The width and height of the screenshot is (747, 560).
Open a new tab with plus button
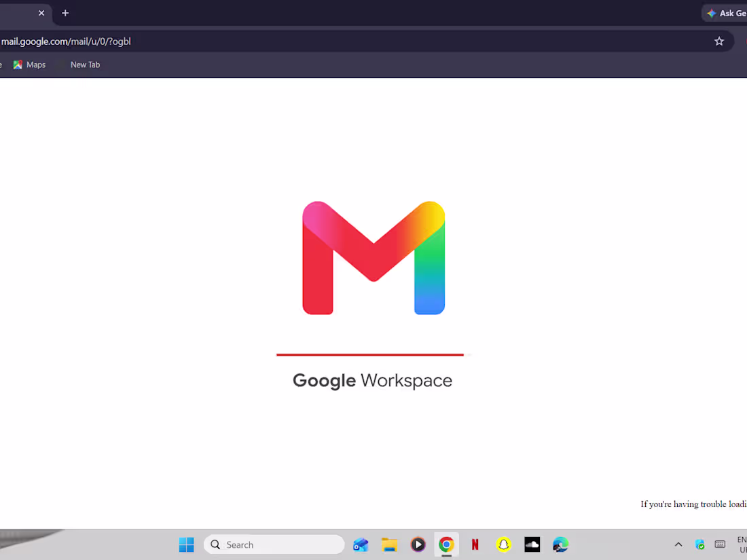[65, 13]
